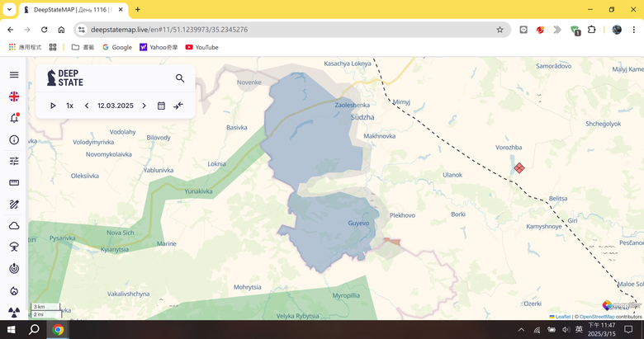This screenshot has width=644, height=339.
Task: Open notifications bell in sidebar
Action: pos(14,118)
